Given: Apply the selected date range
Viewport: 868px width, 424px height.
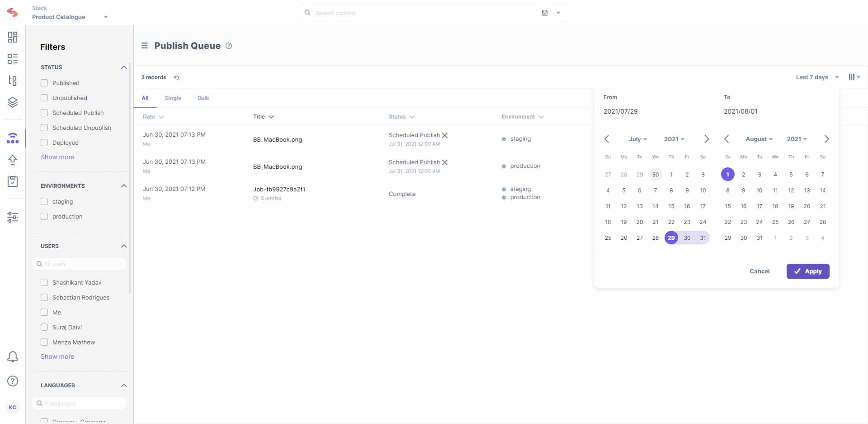Looking at the screenshot, I should tap(808, 271).
